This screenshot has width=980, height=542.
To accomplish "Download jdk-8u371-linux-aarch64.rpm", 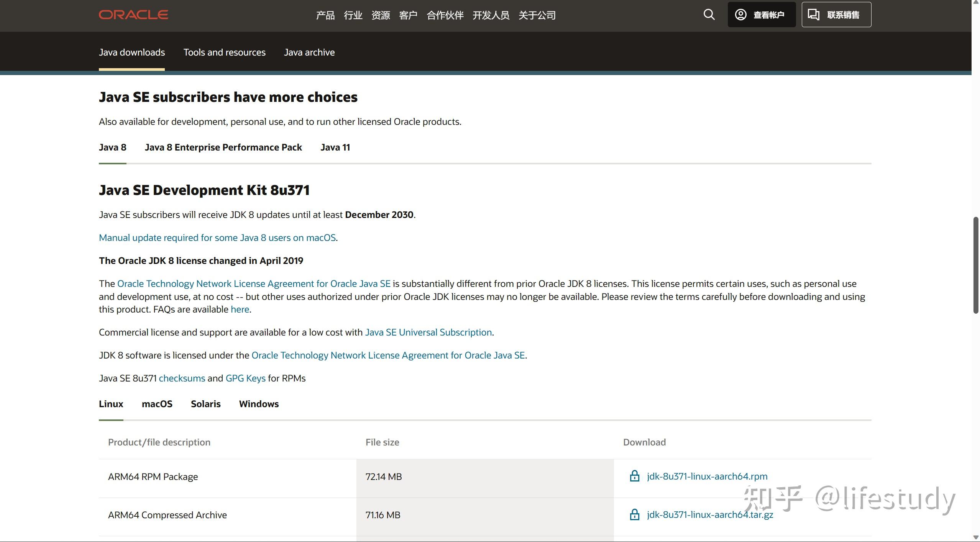I will click(707, 476).
